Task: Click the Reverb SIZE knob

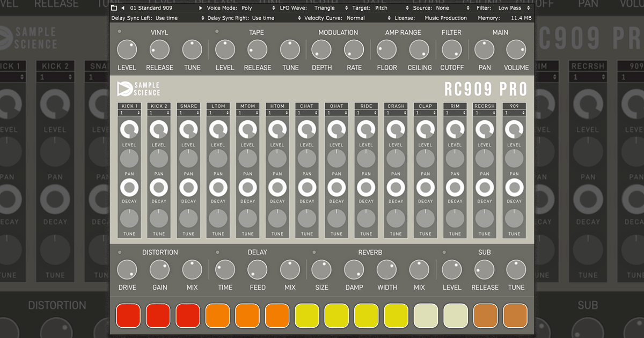Action: pyautogui.click(x=321, y=269)
